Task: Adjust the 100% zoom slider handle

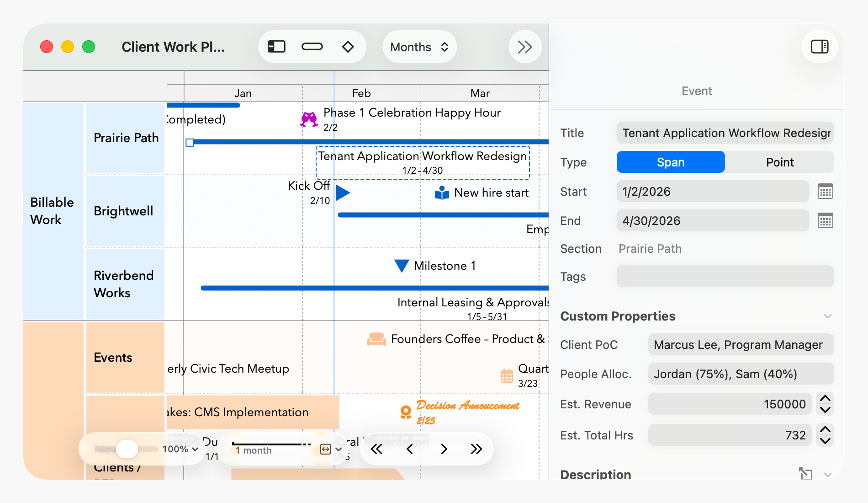Action: click(x=127, y=449)
